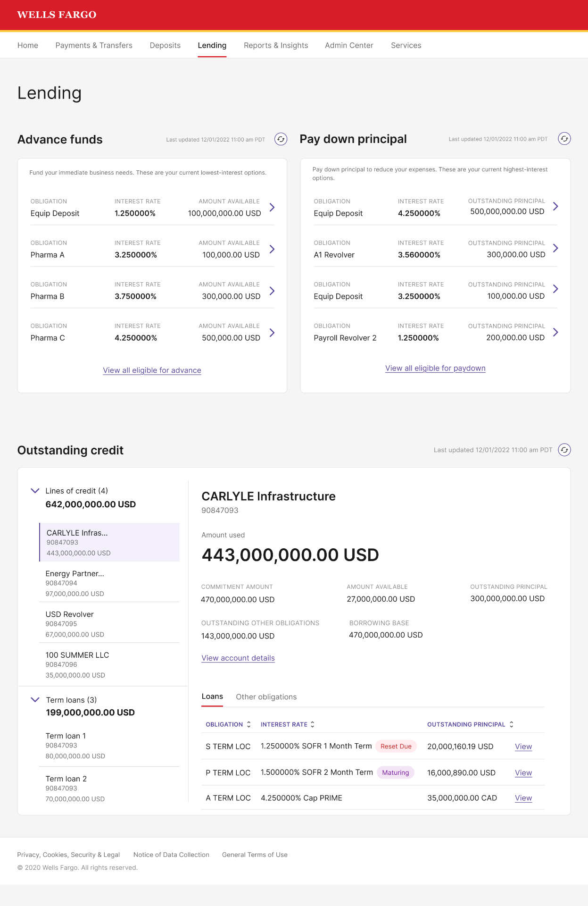Image resolution: width=588 pixels, height=906 pixels.
Task: Click the 199,000,000.00 USD term loans total
Action: (91, 713)
